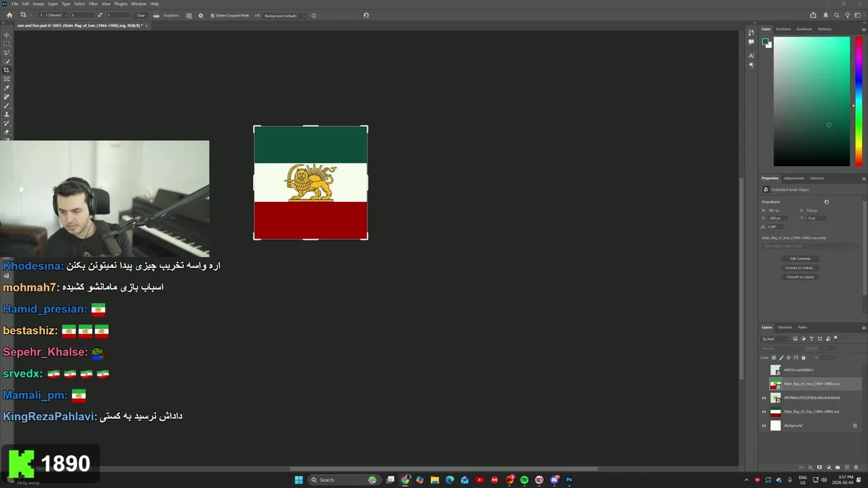This screenshot has width=868, height=488.
Task: Reset the crop box with the curved arrow
Action: click(366, 15)
